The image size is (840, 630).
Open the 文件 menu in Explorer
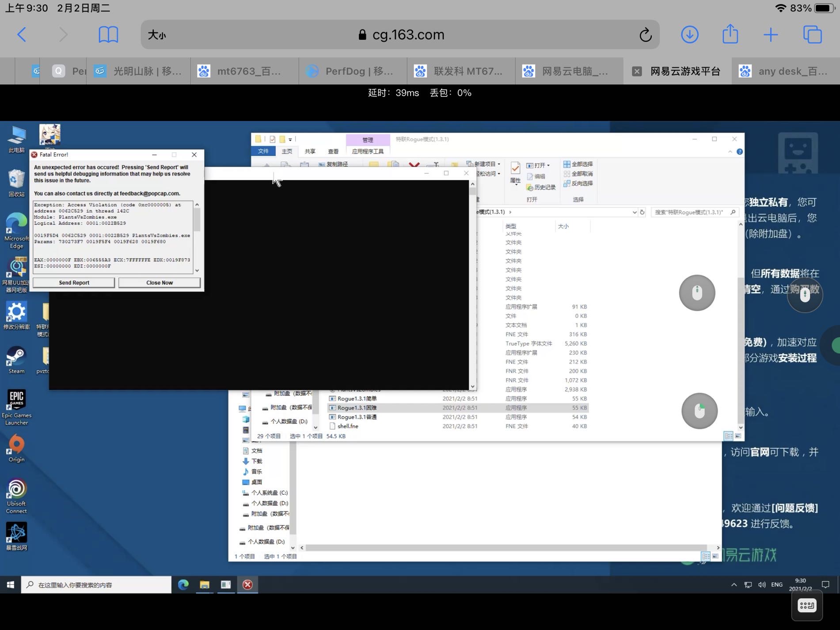point(263,151)
